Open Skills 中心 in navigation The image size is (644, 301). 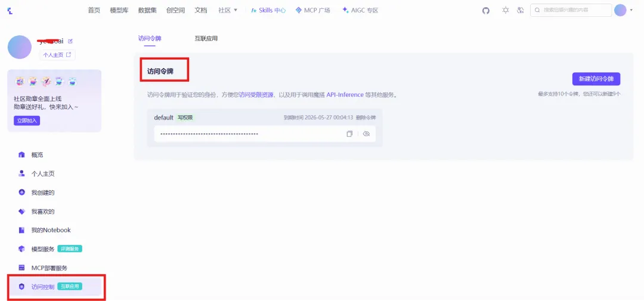268,10
